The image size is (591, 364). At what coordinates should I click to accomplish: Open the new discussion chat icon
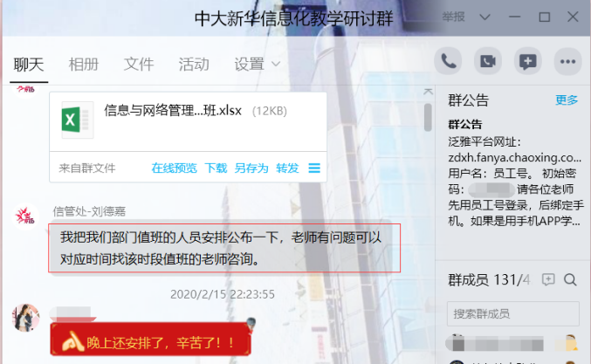point(527,61)
